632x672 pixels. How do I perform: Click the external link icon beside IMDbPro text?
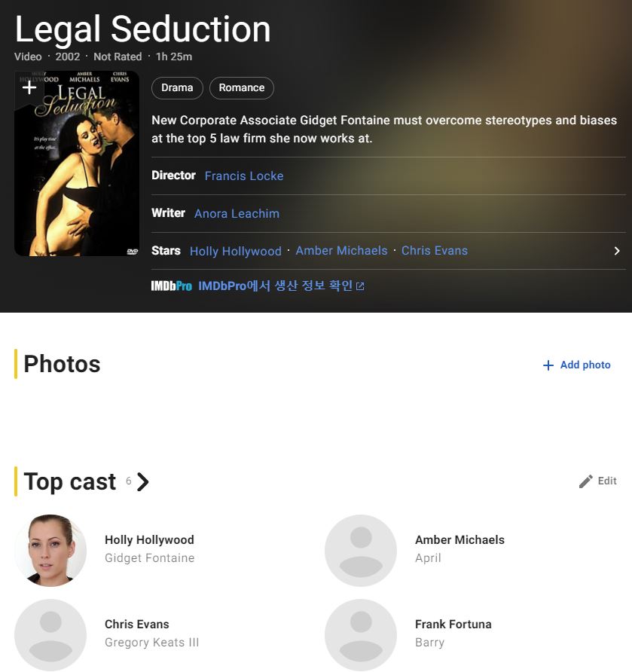(x=360, y=286)
